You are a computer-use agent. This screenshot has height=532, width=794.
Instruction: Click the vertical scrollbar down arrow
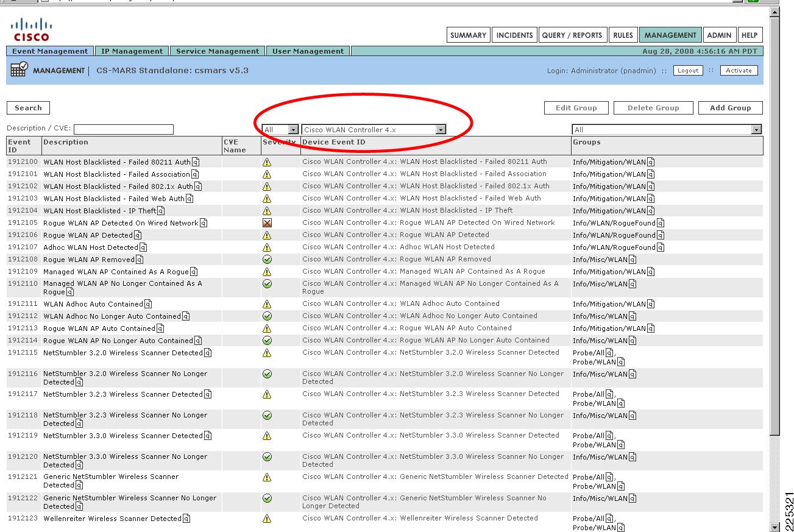click(775, 527)
